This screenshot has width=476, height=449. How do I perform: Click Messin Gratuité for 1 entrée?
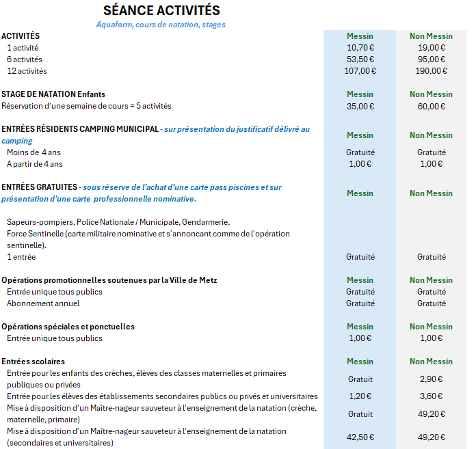(x=360, y=257)
